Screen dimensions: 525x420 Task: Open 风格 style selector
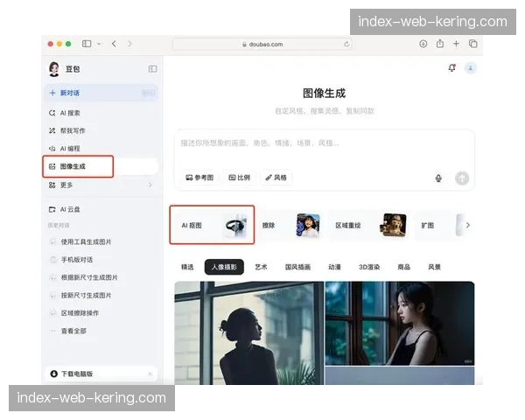click(276, 178)
